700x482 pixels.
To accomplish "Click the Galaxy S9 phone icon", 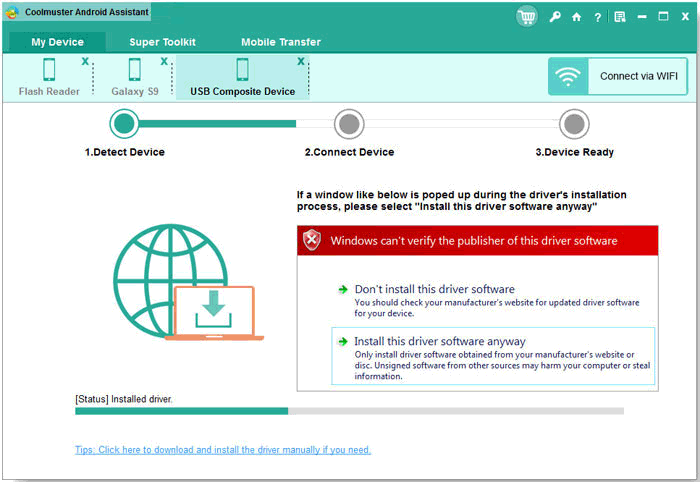I will click(134, 70).
